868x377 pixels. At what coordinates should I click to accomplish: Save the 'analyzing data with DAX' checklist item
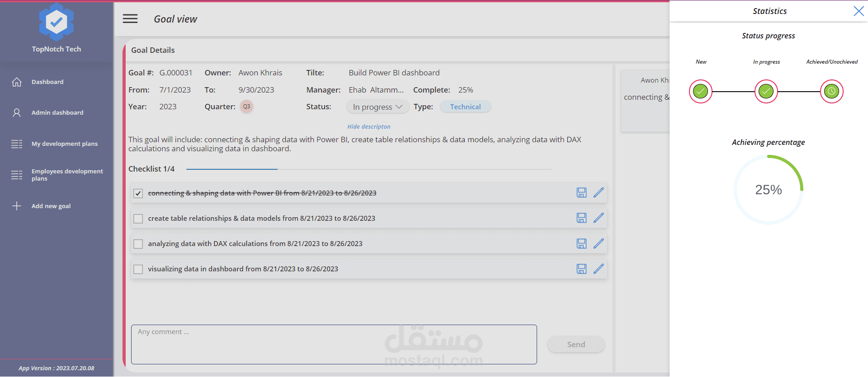[581, 243]
